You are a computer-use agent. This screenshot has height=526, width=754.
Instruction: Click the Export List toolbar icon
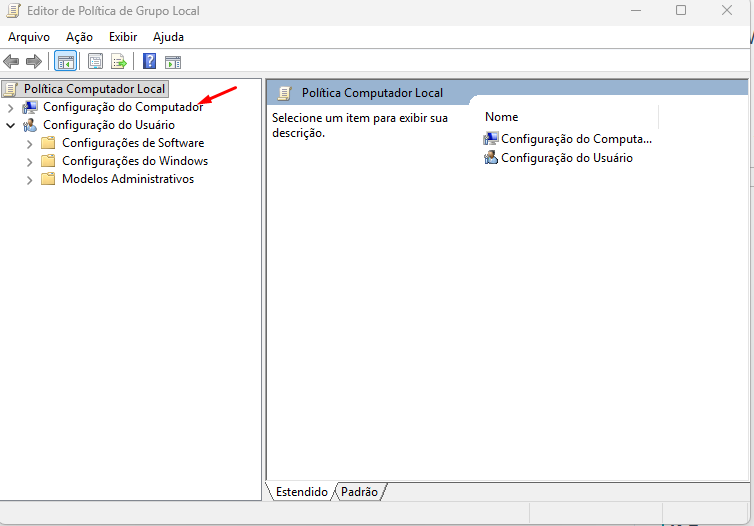[x=118, y=62]
